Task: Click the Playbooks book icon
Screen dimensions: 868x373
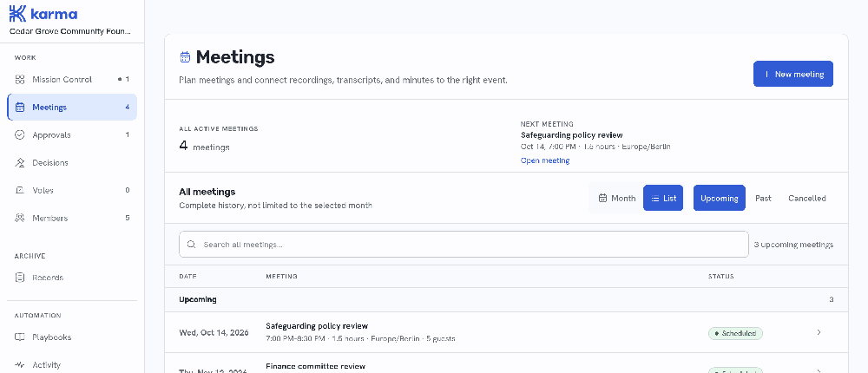Action: click(x=20, y=337)
